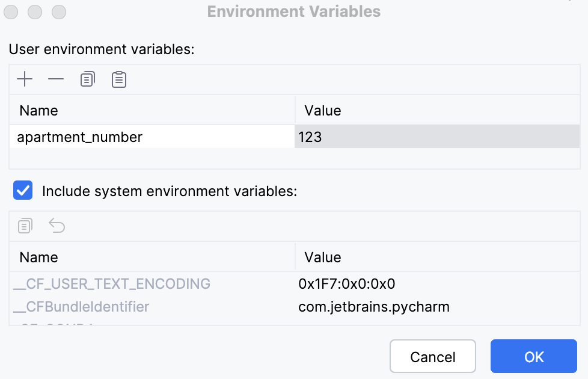Add a new user environment variable
This screenshot has width=588, height=379.
pyautogui.click(x=25, y=79)
